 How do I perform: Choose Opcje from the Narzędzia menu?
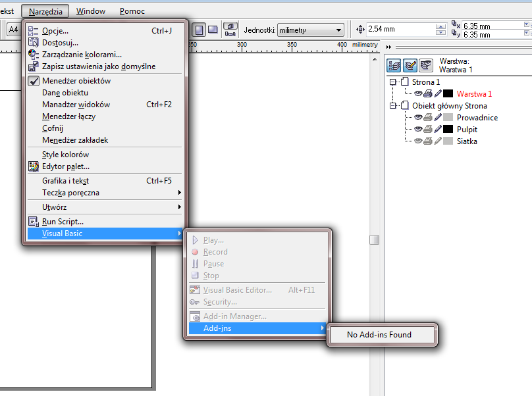pyautogui.click(x=55, y=30)
